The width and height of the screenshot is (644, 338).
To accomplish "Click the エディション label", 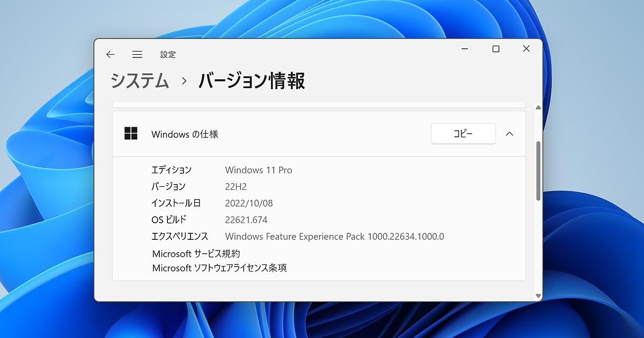I will 171,170.
